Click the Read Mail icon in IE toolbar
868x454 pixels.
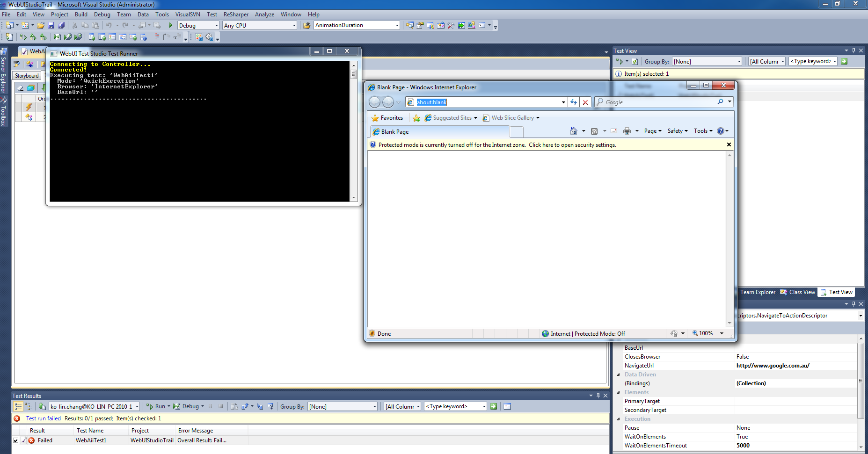(x=614, y=131)
